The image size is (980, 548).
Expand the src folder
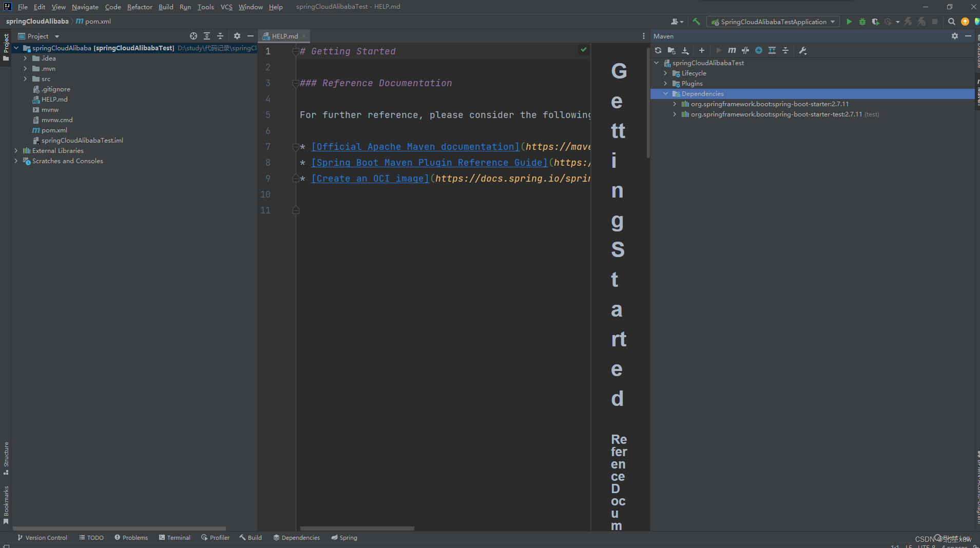25,79
